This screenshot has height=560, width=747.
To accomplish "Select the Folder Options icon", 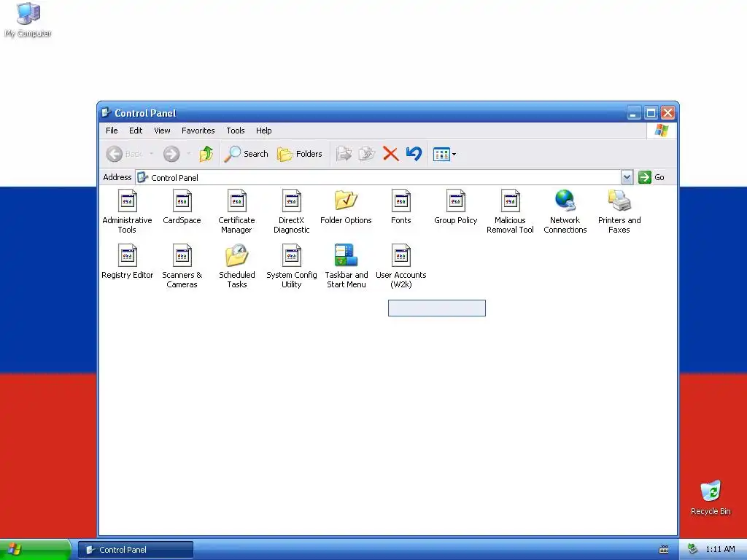I will coord(346,201).
